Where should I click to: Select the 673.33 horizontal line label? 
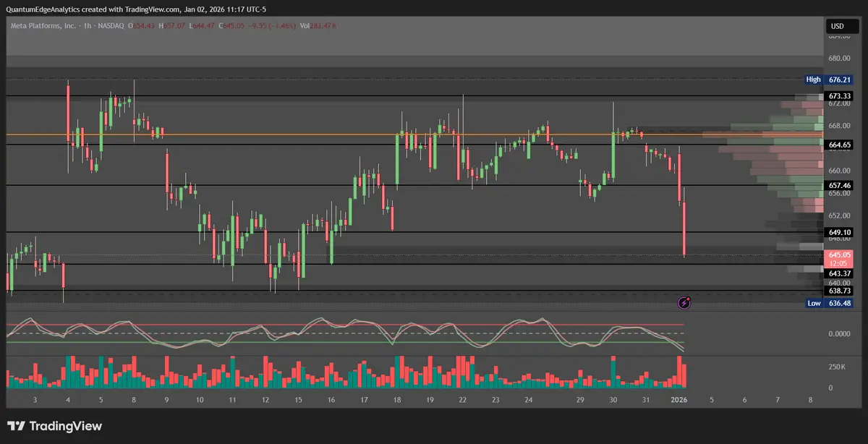(x=839, y=95)
